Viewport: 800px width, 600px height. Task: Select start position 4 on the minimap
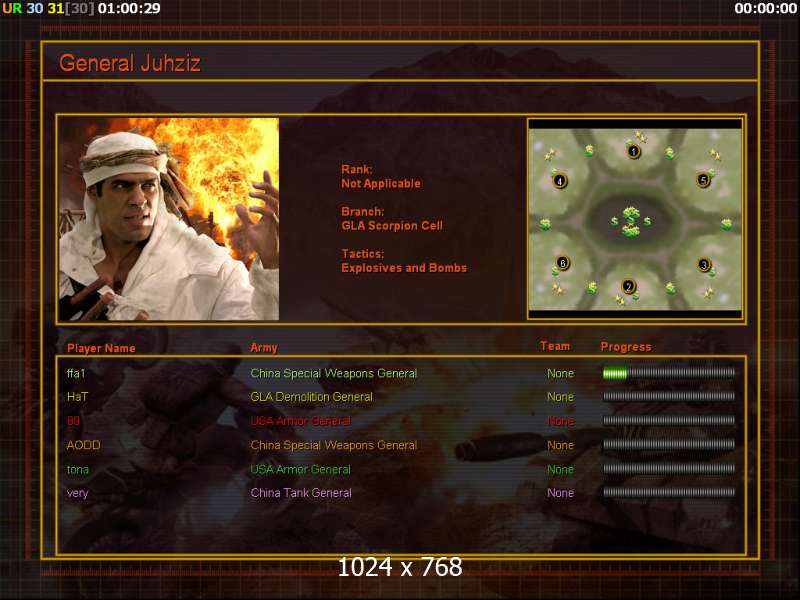[560, 181]
